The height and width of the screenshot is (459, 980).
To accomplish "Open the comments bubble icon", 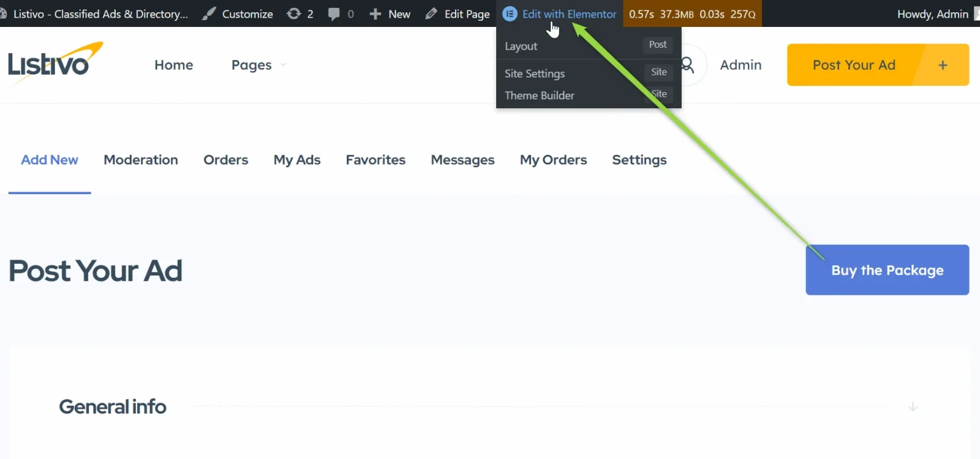I will tap(334, 13).
